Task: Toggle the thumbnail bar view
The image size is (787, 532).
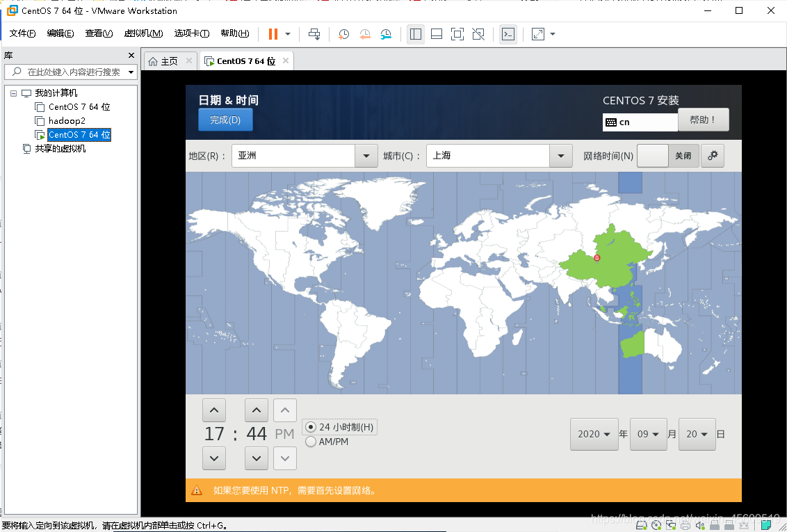Action: tap(437, 34)
